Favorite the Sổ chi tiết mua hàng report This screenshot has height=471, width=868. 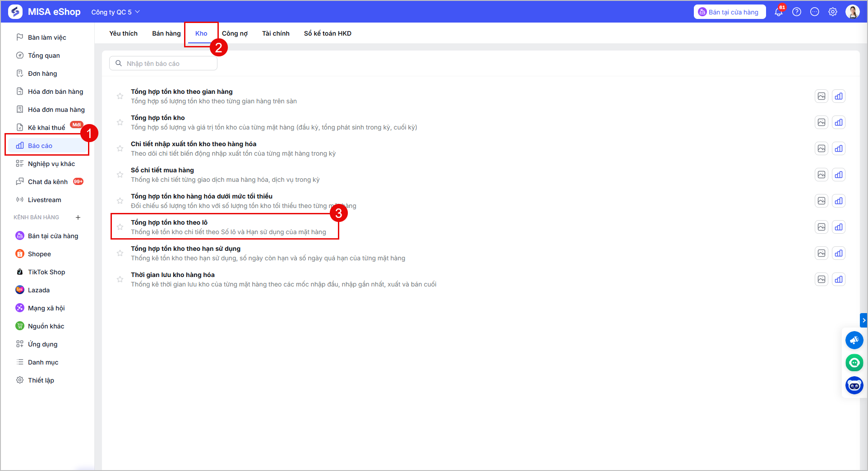click(120, 175)
